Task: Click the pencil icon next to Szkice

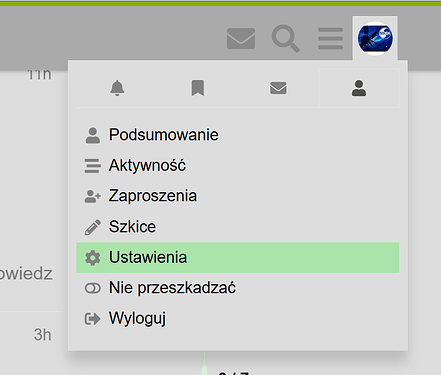Action: (92, 227)
